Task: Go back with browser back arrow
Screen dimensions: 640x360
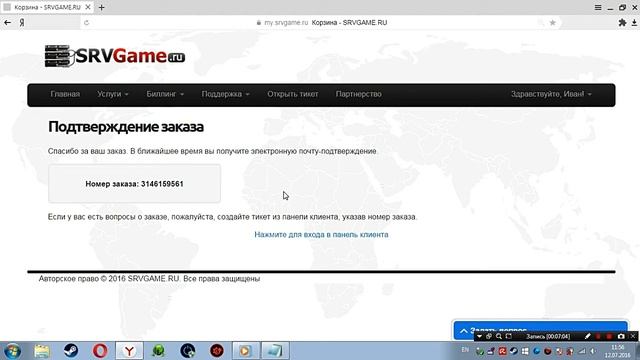Action: (x=7, y=22)
